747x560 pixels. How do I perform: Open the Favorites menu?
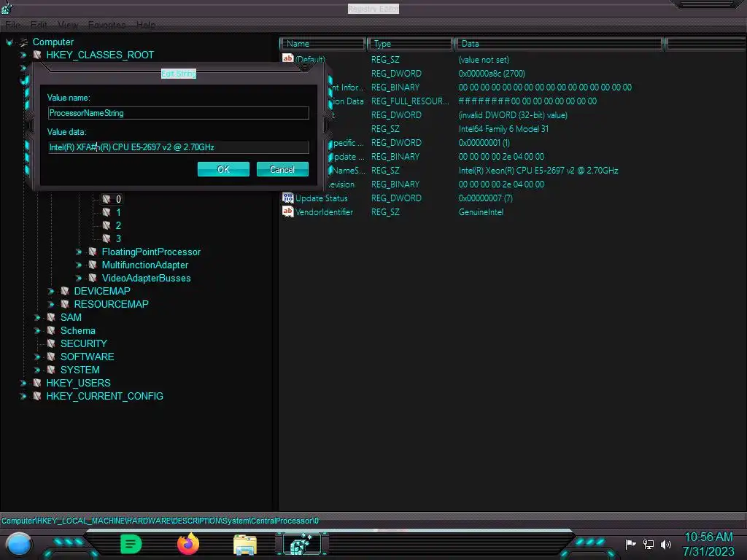click(x=107, y=25)
